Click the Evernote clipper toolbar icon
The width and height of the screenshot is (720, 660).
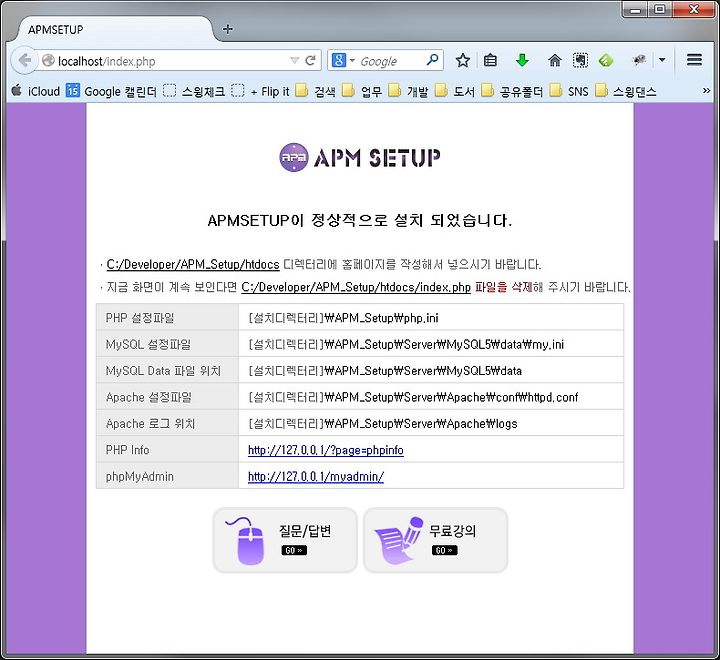pos(580,60)
